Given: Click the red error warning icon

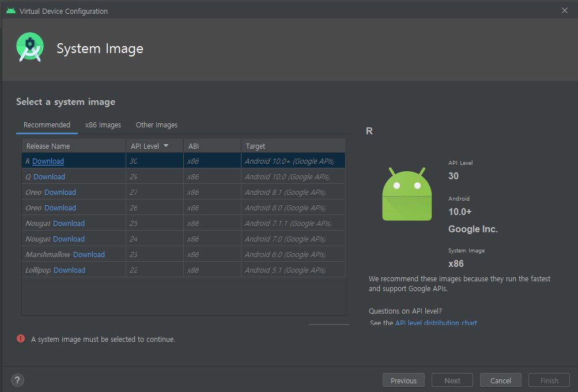Looking at the screenshot, I should pos(21,338).
